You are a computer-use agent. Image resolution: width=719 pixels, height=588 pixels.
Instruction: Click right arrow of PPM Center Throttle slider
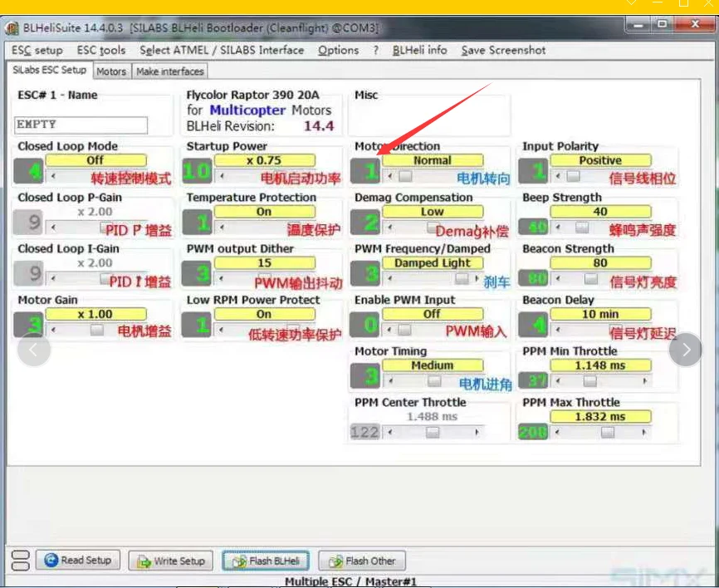click(x=477, y=433)
